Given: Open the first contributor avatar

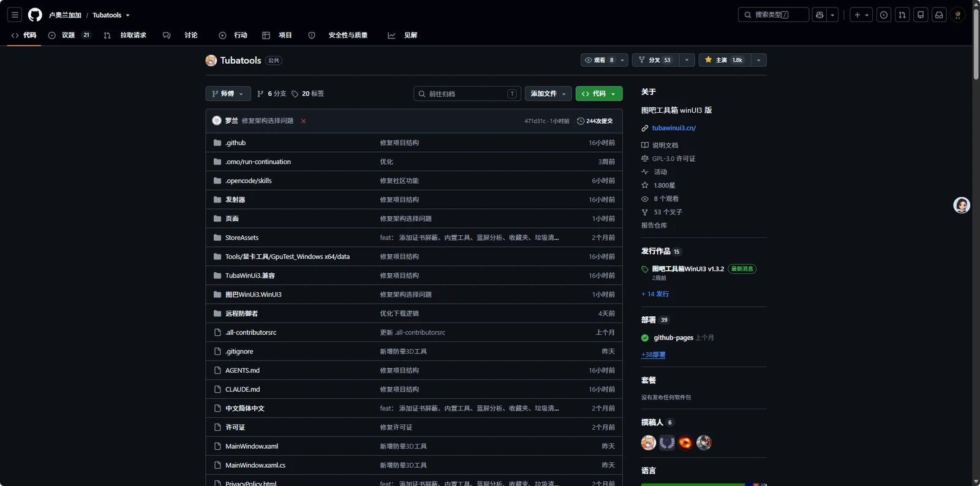Looking at the screenshot, I should 649,442.
